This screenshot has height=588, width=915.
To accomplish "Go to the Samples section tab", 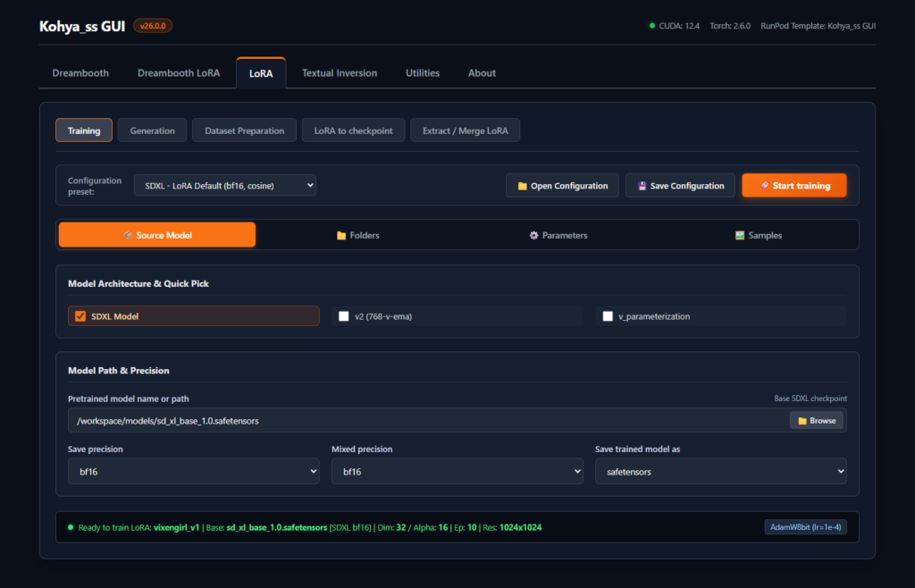I will coord(758,235).
